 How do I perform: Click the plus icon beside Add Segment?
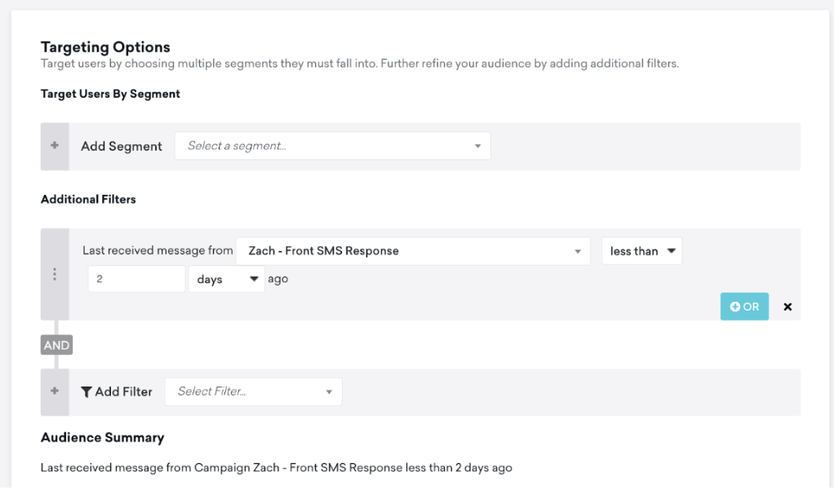click(x=55, y=146)
